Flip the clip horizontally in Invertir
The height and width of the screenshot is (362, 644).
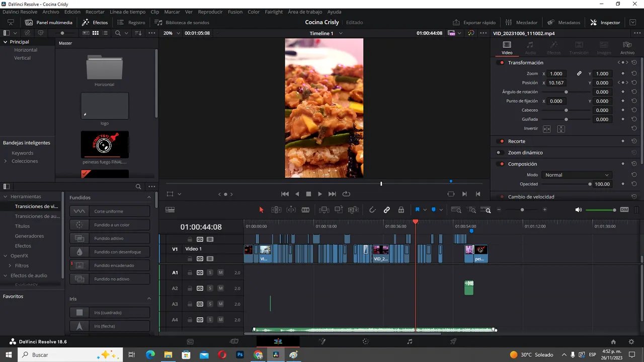[546, 129]
